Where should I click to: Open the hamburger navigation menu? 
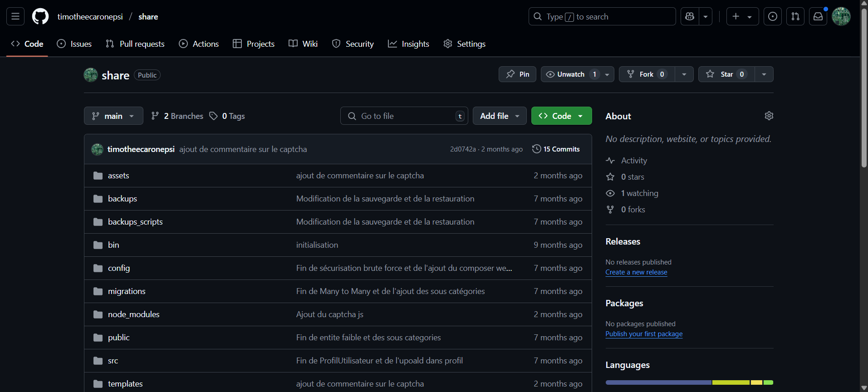(x=15, y=17)
